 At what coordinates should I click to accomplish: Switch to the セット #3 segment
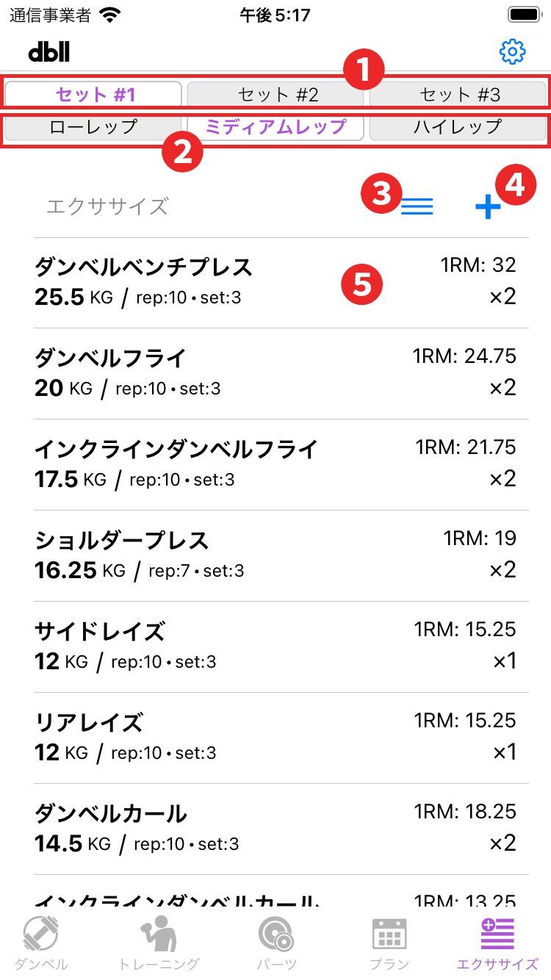[x=458, y=94]
